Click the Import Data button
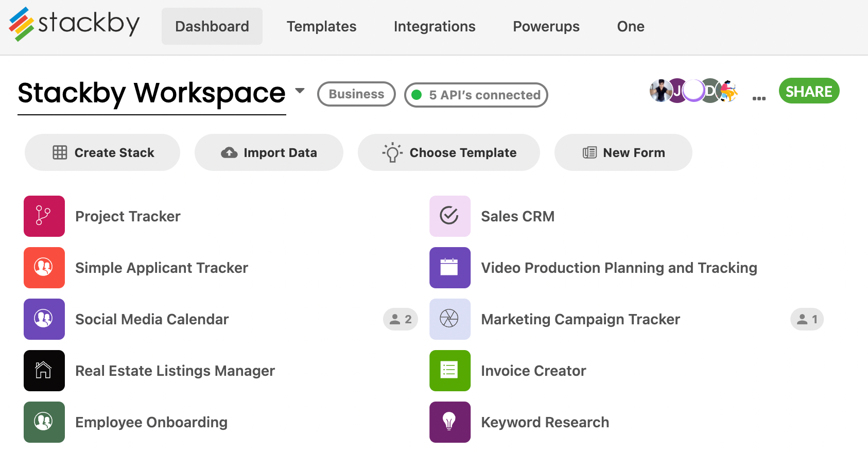The image size is (868, 452). click(x=269, y=152)
